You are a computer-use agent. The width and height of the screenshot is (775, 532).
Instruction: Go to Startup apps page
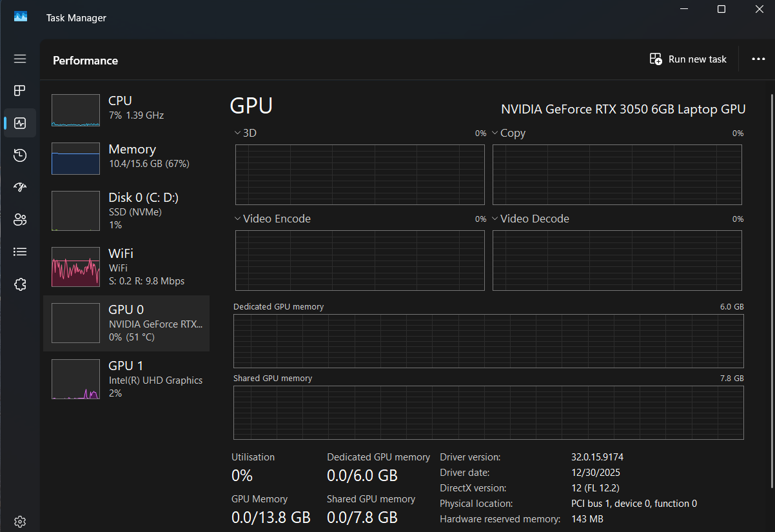[20, 187]
